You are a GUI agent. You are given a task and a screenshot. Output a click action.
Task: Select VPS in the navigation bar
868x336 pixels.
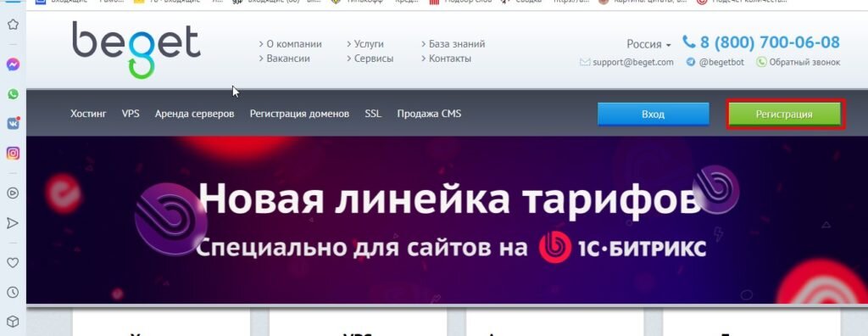click(131, 114)
